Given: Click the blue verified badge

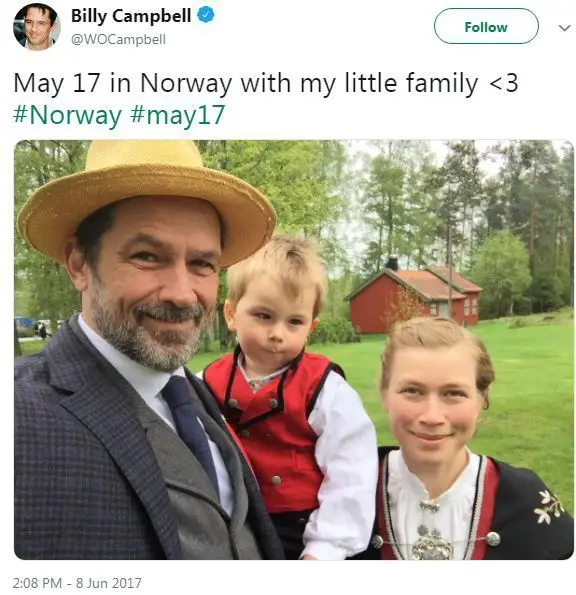Looking at the screenshot, I should (x=206, y=16).
